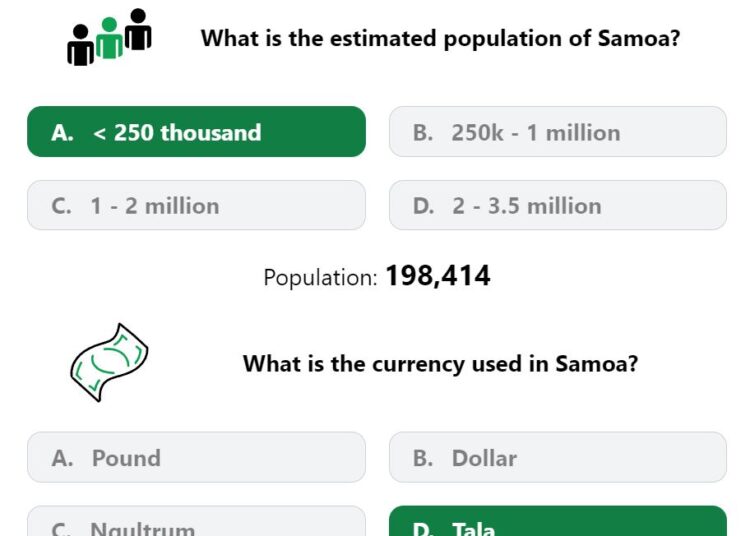750x536 pixels.
Task: Click the green banknote currency icon
Action: [109, 362]
